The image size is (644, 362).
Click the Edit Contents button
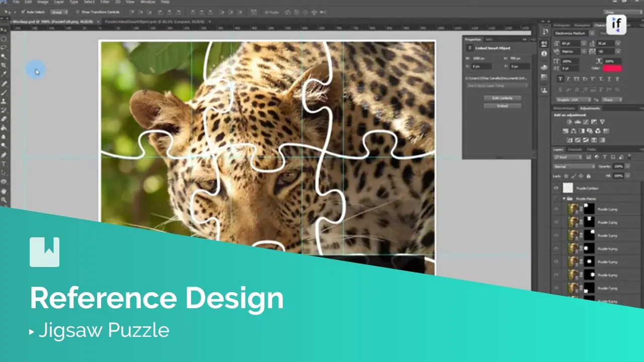coord(502,98)
